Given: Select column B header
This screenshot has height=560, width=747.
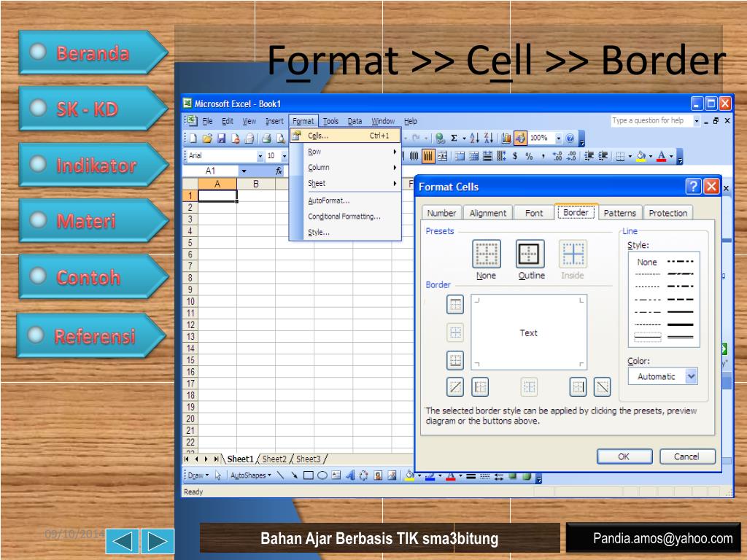Looking at the screenshot, I should 256,184.
